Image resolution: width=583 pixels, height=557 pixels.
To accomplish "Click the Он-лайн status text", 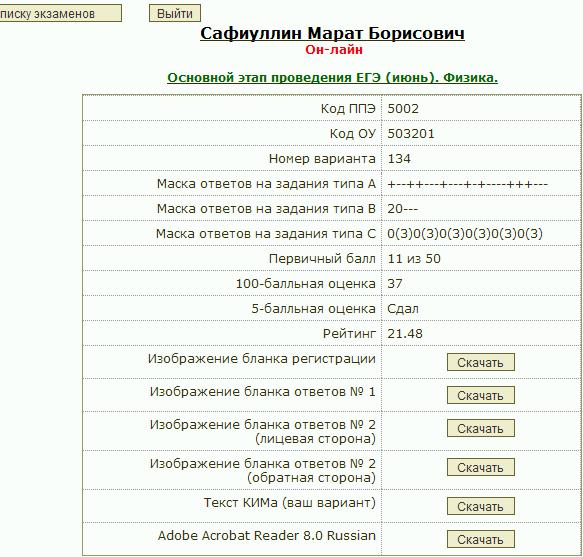I will [334, 49].
